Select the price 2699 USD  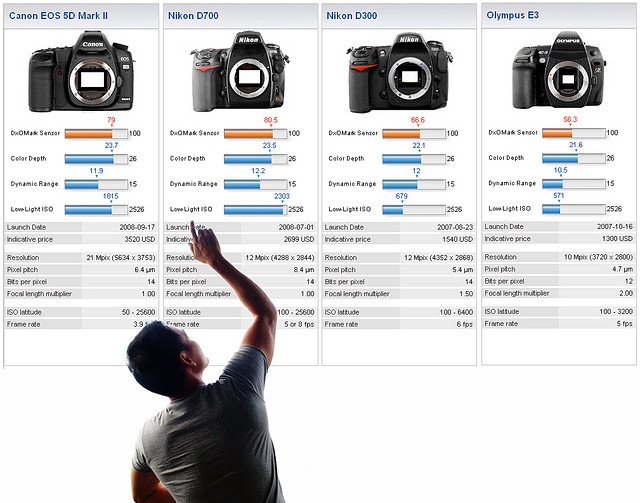[299, 239]
